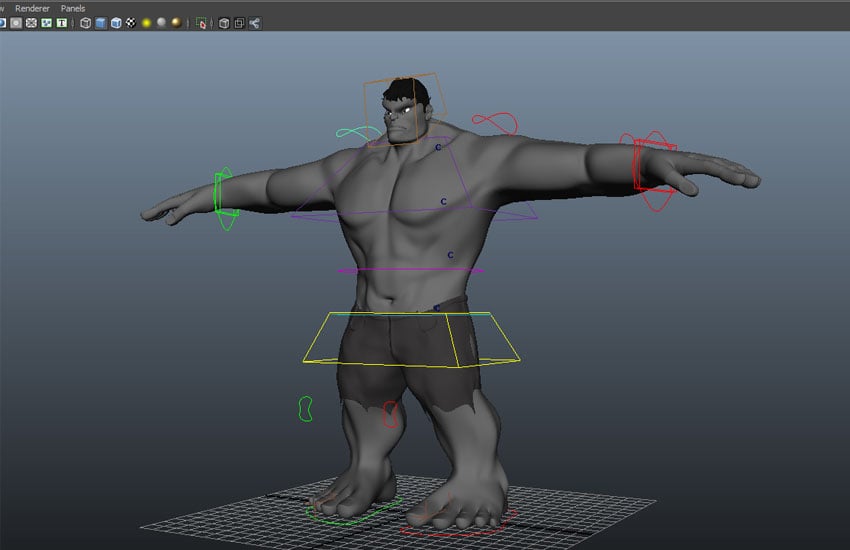Select the green knee control curve
The image size is (850, 550).
[305, 409]
